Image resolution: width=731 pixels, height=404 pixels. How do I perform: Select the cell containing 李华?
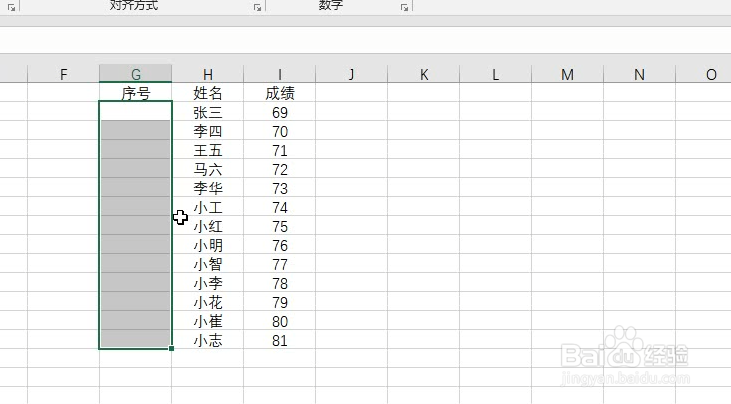[207, 187]
